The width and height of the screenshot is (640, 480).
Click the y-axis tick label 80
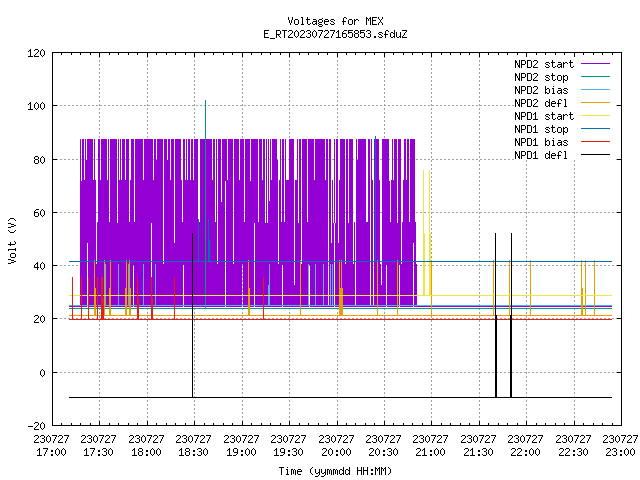coord(39,160)
